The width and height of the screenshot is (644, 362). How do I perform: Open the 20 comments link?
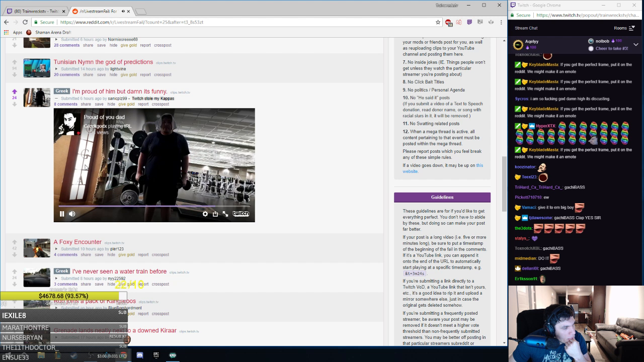tap(67, 74)
